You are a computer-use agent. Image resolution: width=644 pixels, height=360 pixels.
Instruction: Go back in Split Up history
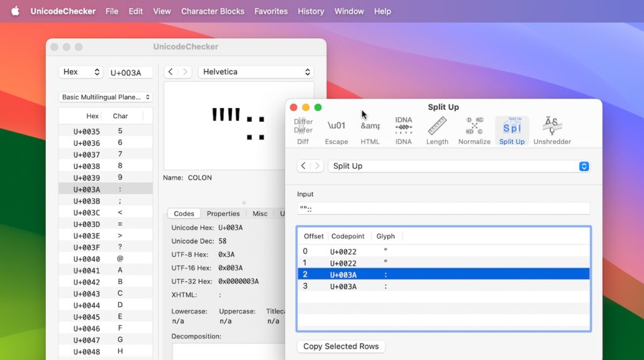(304, 166)
